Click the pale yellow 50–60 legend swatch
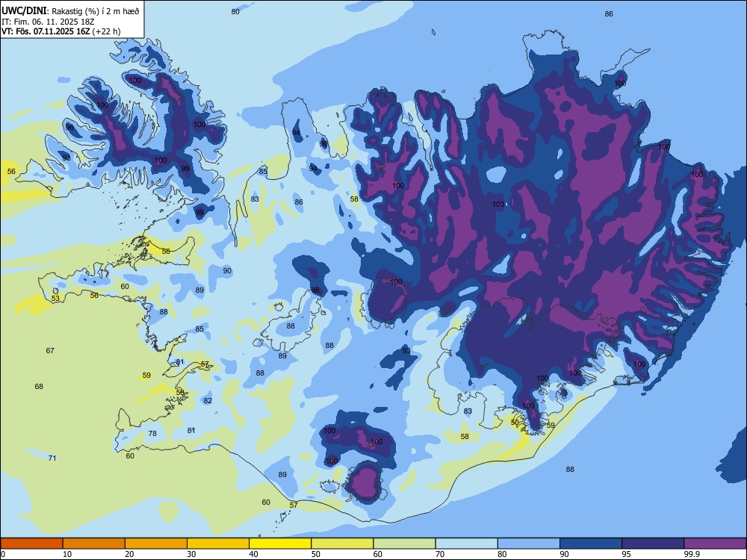The height and width of the screenshot is (560, 747). click(342, 544)
